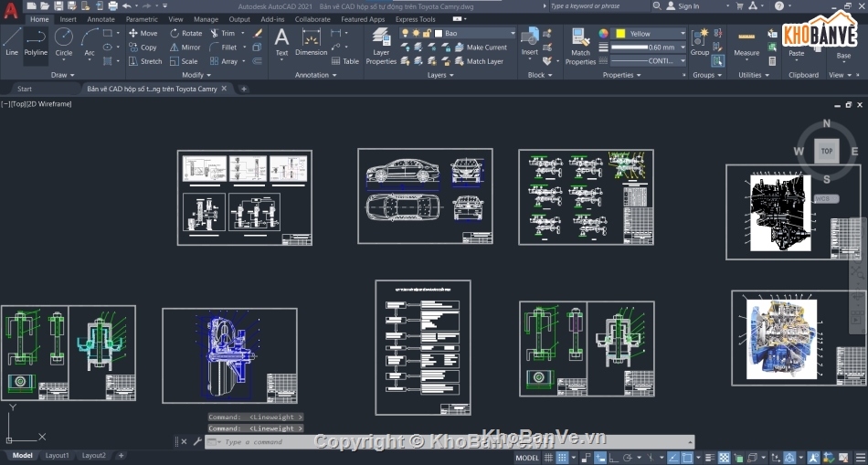Click the command line input field
Image resolution: width=868 pixels, height=465 pixels.
coord(449,442)
